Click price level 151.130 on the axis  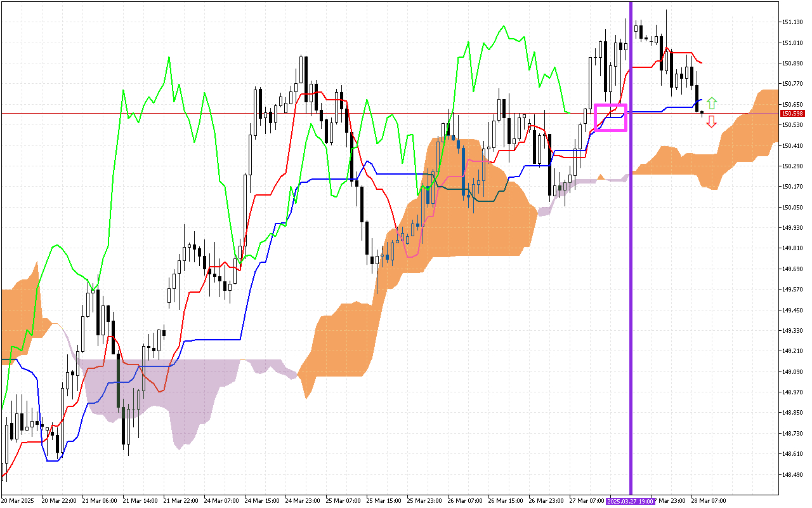click(x=793, y=22)
